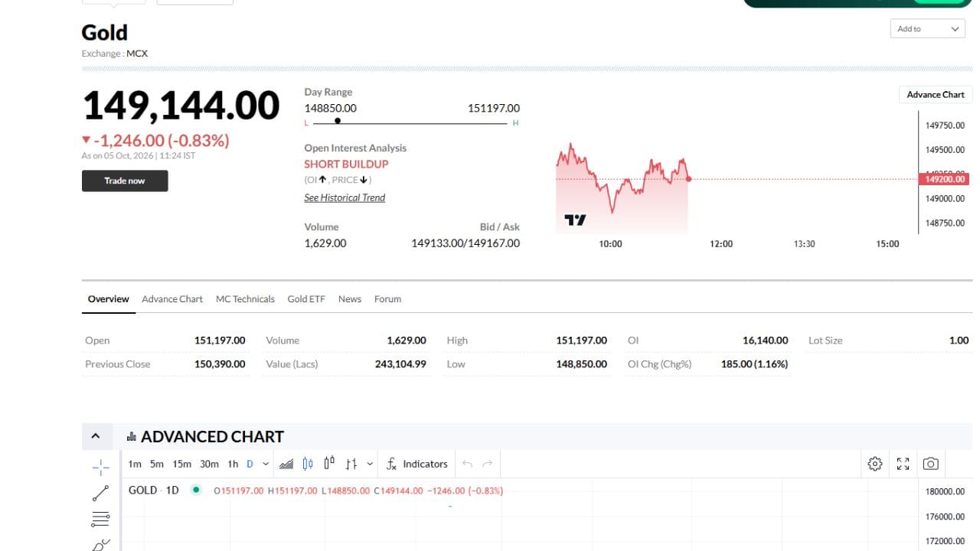The image size is (980, 551).
Task: Click the Trade now button
Action: 125,181
